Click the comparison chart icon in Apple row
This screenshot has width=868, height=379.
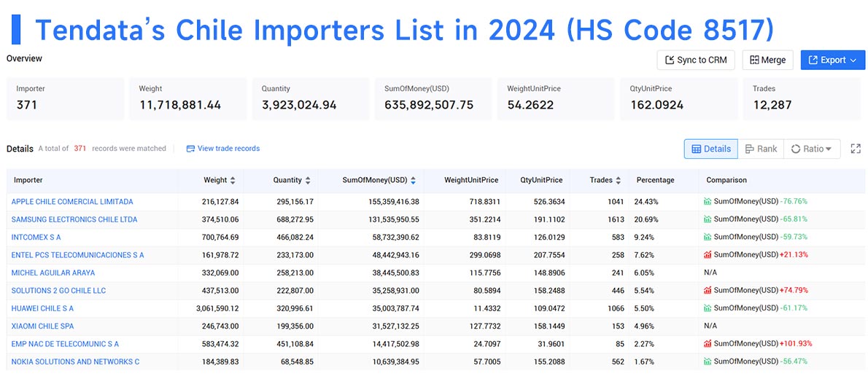point(708,201)
